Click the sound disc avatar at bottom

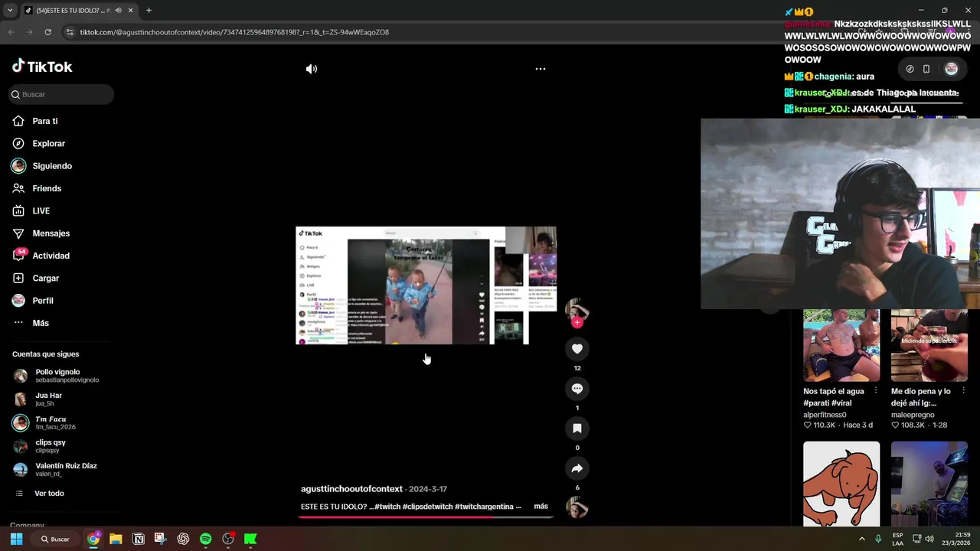tap(577, 507)
